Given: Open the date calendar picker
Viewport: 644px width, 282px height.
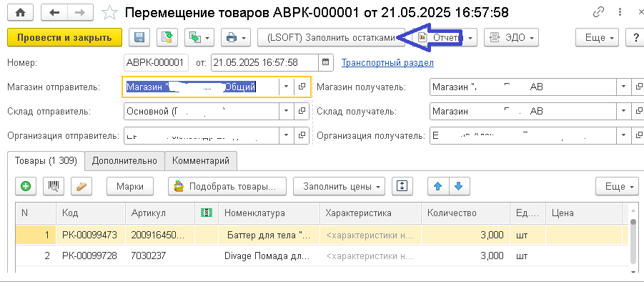Looking at the screenshot, I should click(x=325, y=63).
